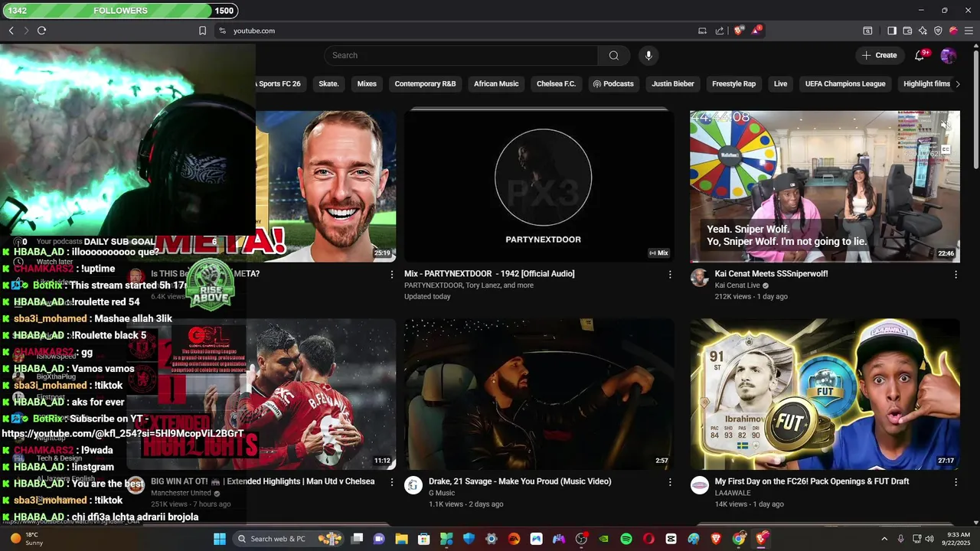Select the Podcasts chip
This screenshot has height=551, width=980.
click(x=613, y=83)
